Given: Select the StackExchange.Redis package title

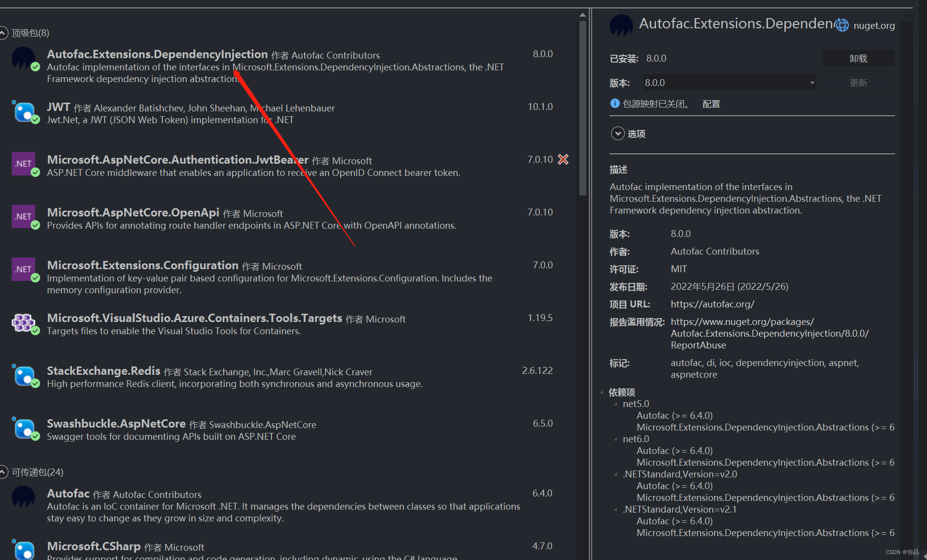Looking at the screenshot, I should (x=104, y=371).
